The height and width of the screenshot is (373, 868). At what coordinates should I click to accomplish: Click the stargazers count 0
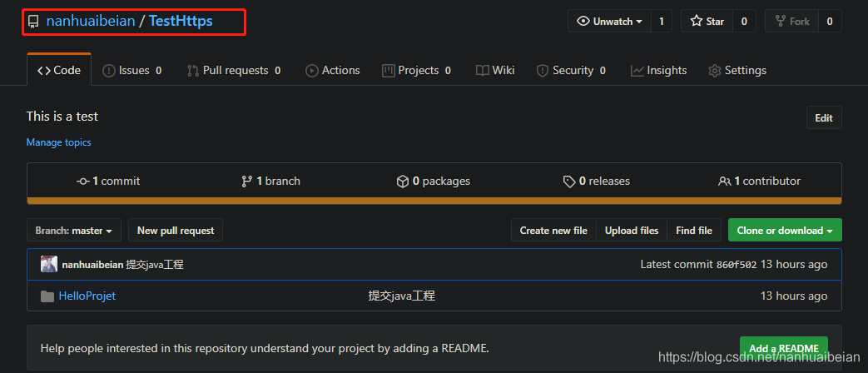pyautogui.click(x=744, y=21)
